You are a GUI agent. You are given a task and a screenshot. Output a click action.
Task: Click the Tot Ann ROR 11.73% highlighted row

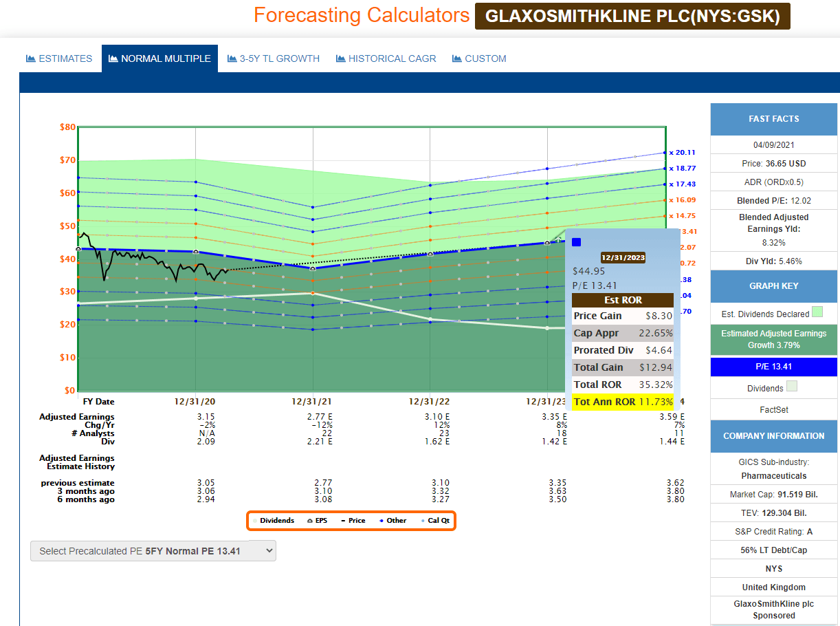click(x=623, y=402)
